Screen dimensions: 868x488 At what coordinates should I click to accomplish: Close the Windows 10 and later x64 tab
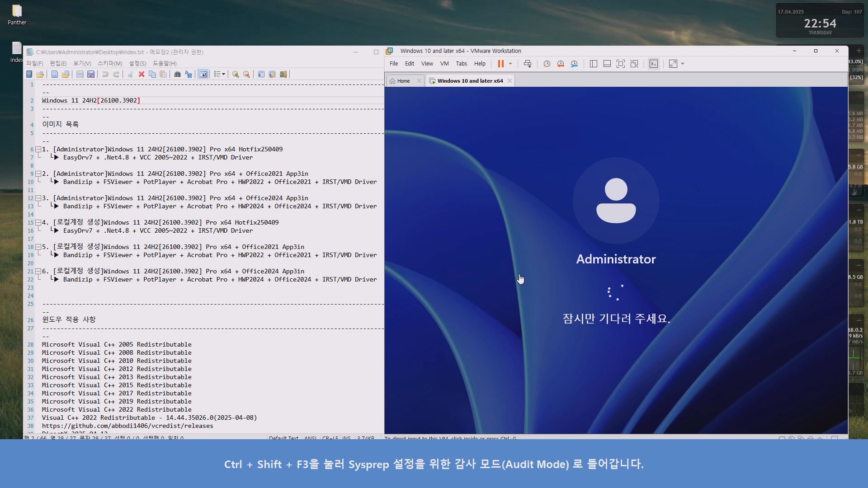click(x=509, y=81)
